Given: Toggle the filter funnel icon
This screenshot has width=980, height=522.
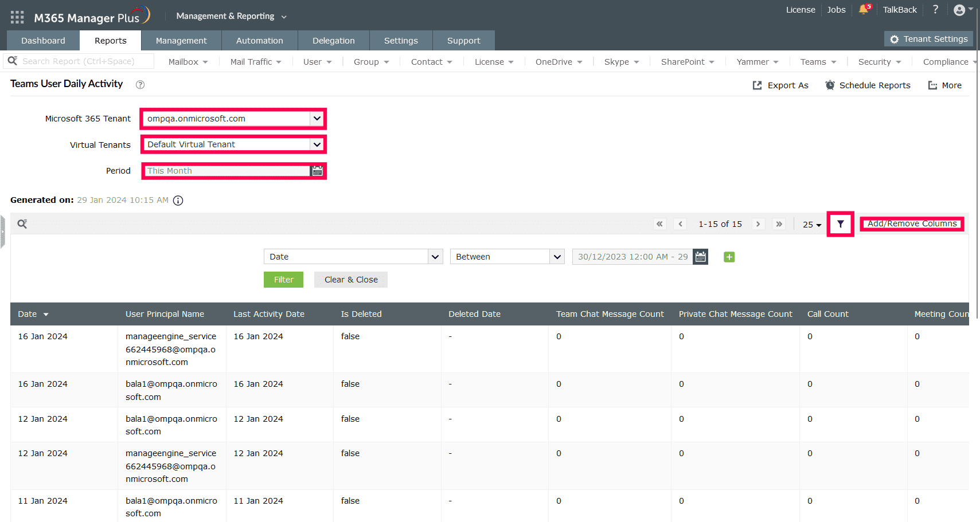Looking at the screenshot, I should tap(840, 224).
